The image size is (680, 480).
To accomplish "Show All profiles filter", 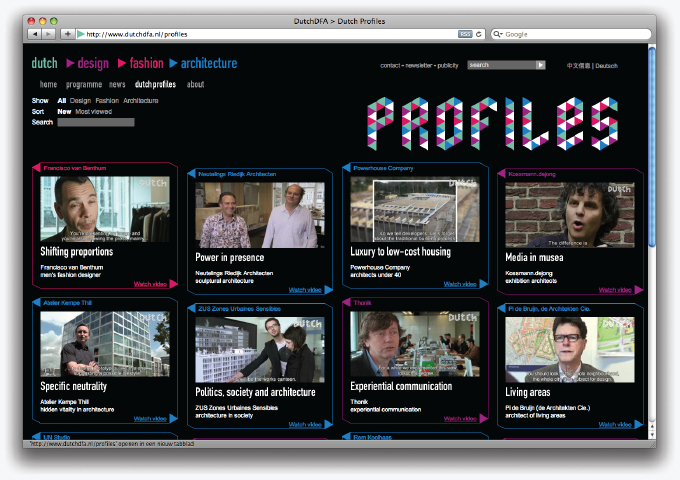I will (62, 101).
